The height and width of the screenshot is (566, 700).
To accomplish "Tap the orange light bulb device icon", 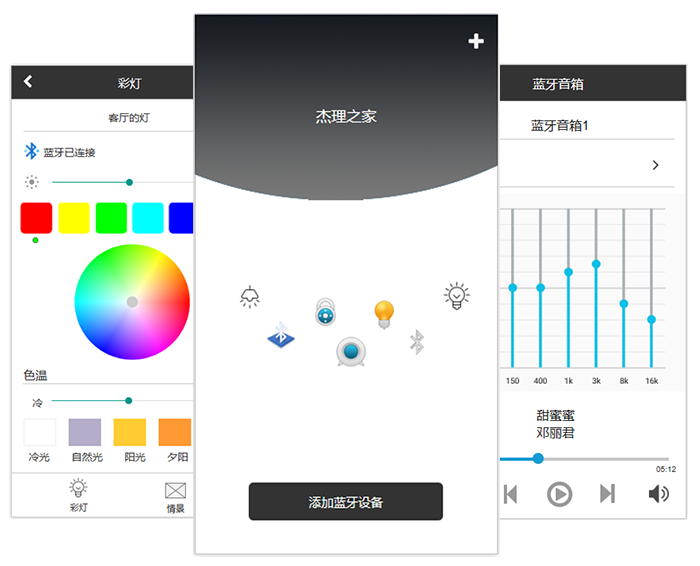I will 384,314.
